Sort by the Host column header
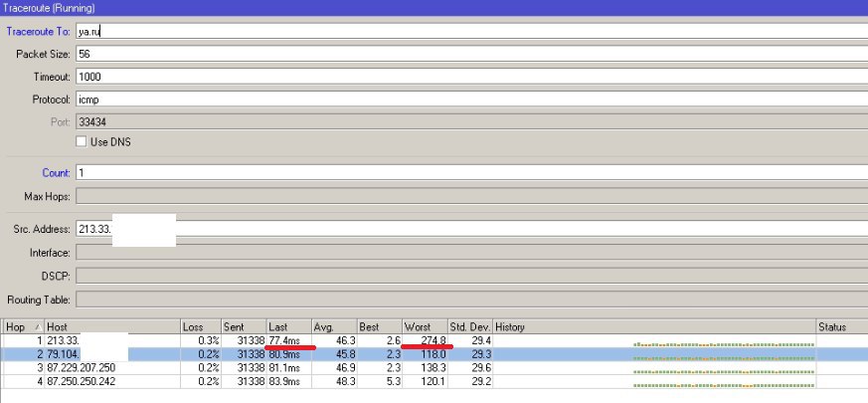The height and width of the screenshot is (403, 868). 112,326
